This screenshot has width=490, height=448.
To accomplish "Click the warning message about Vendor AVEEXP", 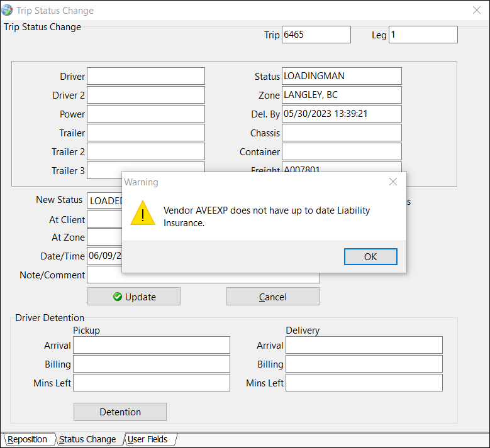I will coord(267,217).
